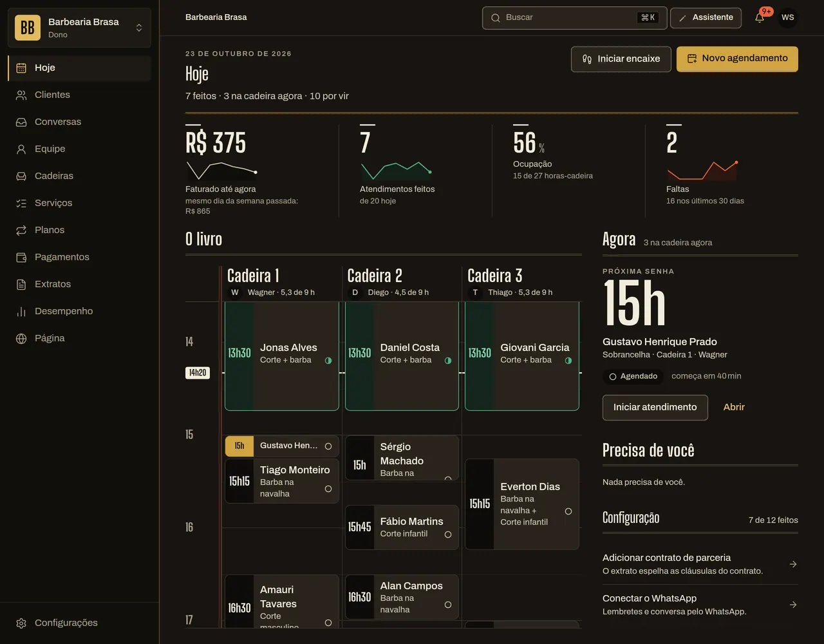
Task: Toggle status circle on Tiago Monteiro appointment
Action: (328, 489)
